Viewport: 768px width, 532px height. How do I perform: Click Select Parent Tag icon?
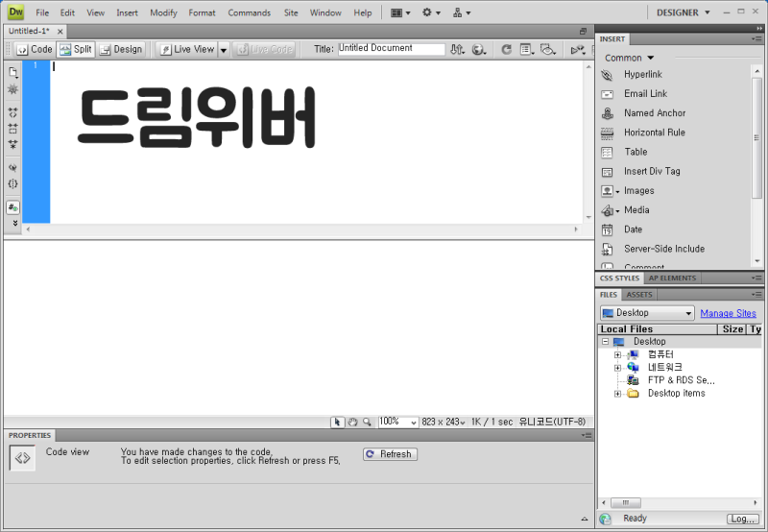(13, 168)
